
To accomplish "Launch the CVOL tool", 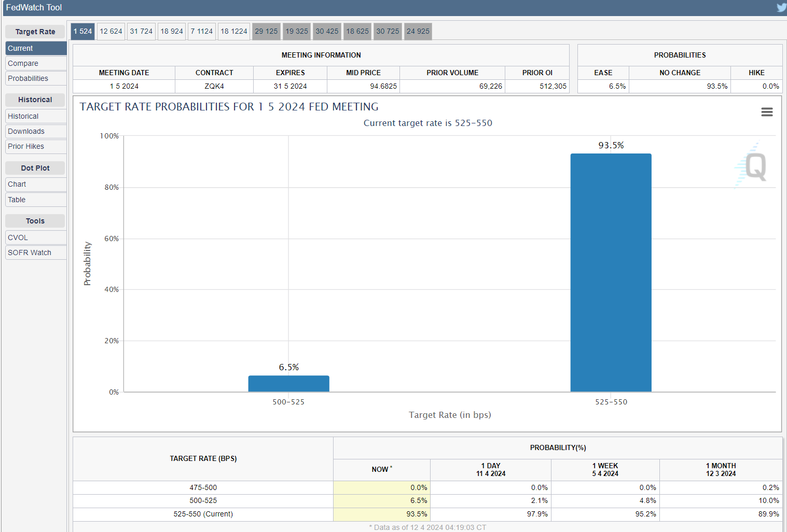I will click(36, 237).
